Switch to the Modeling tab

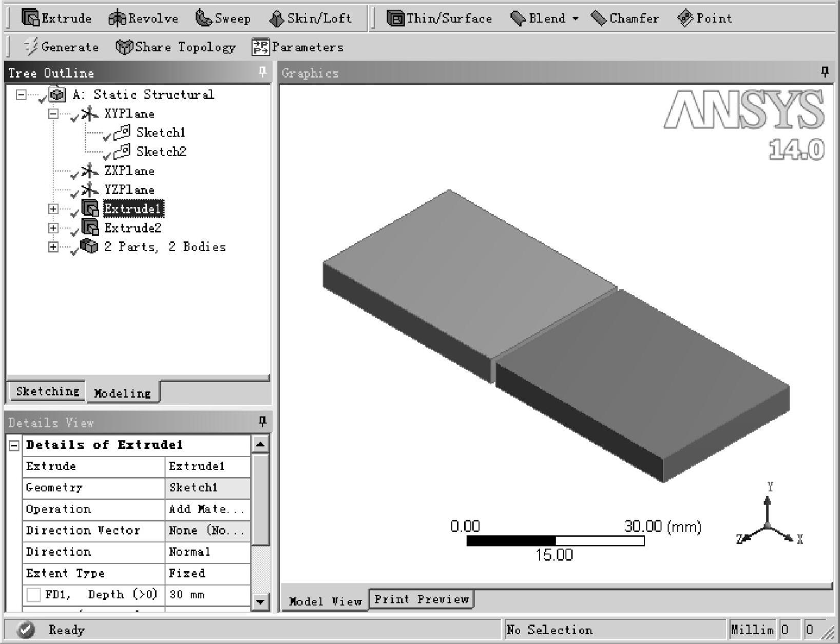[x=123, y=393]
